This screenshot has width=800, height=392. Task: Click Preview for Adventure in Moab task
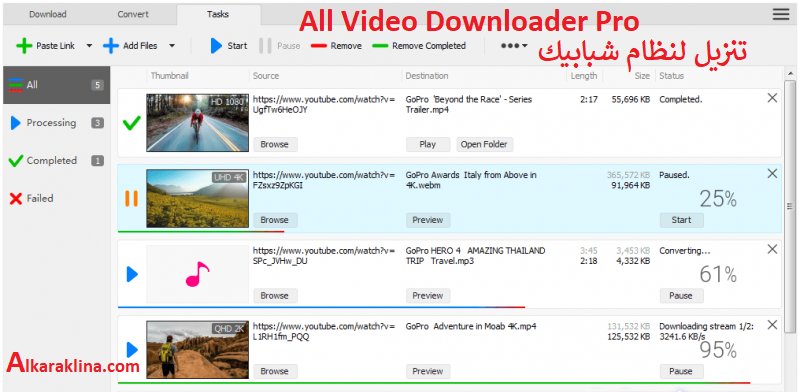428,371
